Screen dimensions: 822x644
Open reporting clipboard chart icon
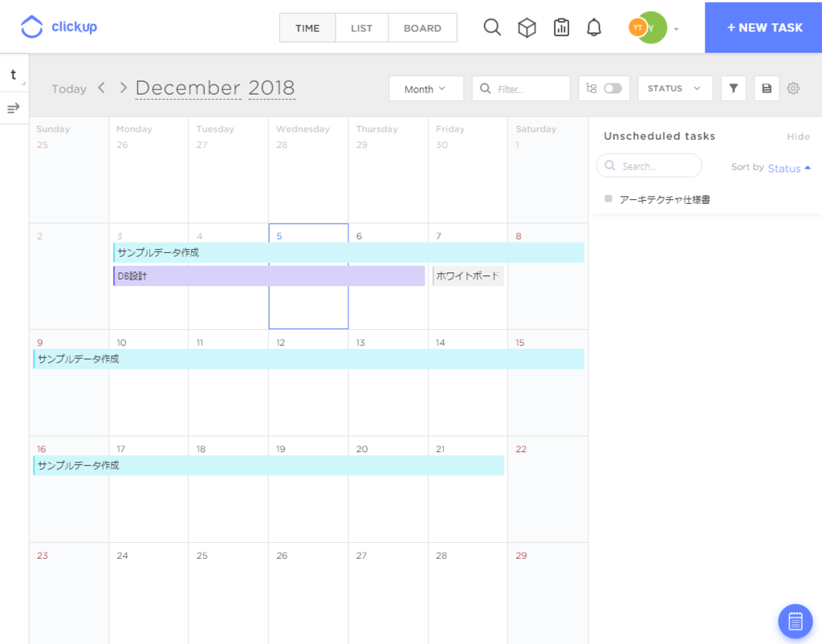(561, 27)
